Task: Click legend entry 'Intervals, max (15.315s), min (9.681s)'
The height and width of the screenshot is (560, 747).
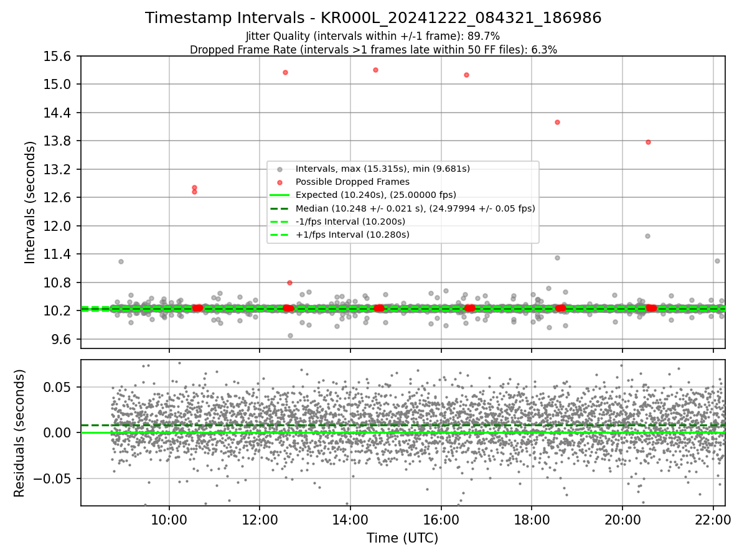Action: pos(382,169)
